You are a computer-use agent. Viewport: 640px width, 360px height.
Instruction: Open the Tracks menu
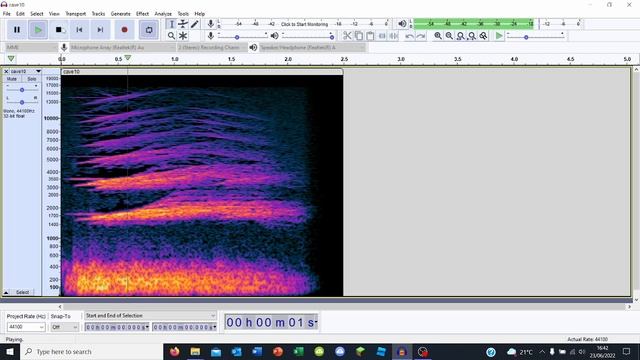[98, 13]
